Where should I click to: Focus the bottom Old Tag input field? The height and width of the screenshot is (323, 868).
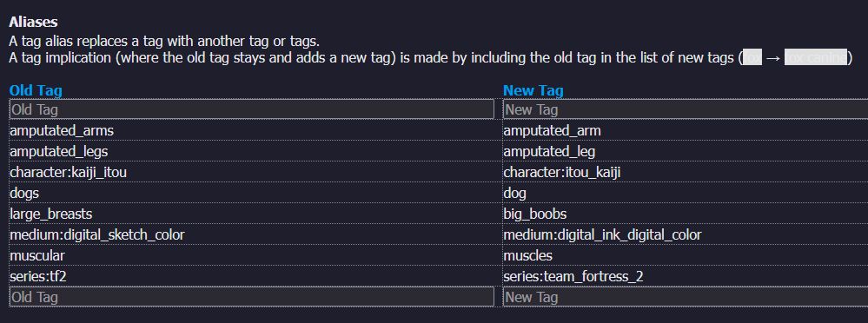(x=252, y=297)
